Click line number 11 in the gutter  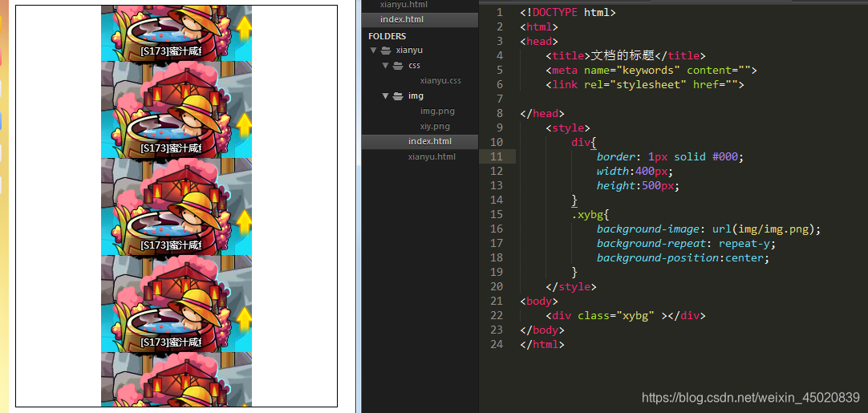pyautogui.click(x=497, y=156)
